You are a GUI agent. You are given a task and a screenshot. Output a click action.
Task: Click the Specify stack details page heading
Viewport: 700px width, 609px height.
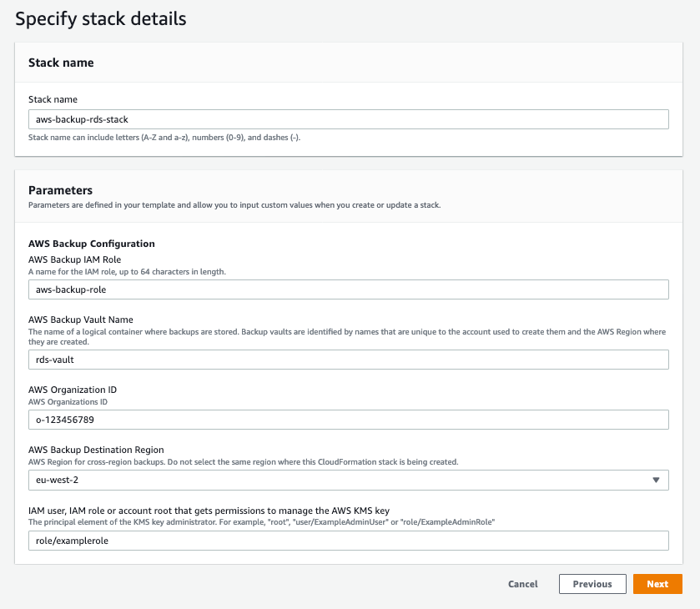[101, 18]
